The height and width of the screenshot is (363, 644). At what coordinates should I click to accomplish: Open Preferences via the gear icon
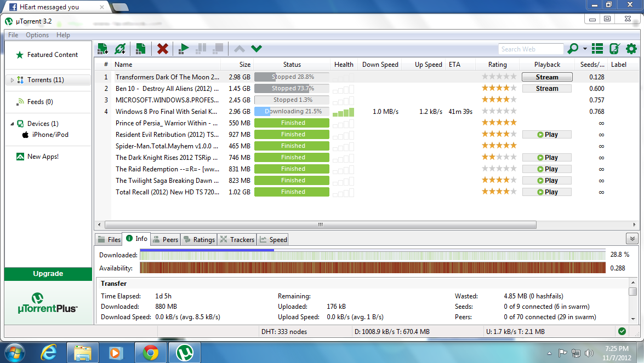[631, 49]
